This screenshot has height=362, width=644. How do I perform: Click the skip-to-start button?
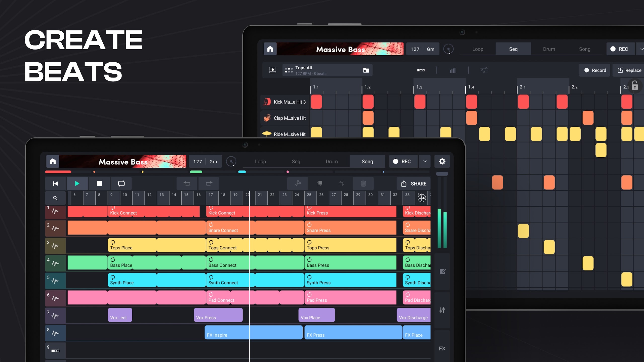coord(55,184)
